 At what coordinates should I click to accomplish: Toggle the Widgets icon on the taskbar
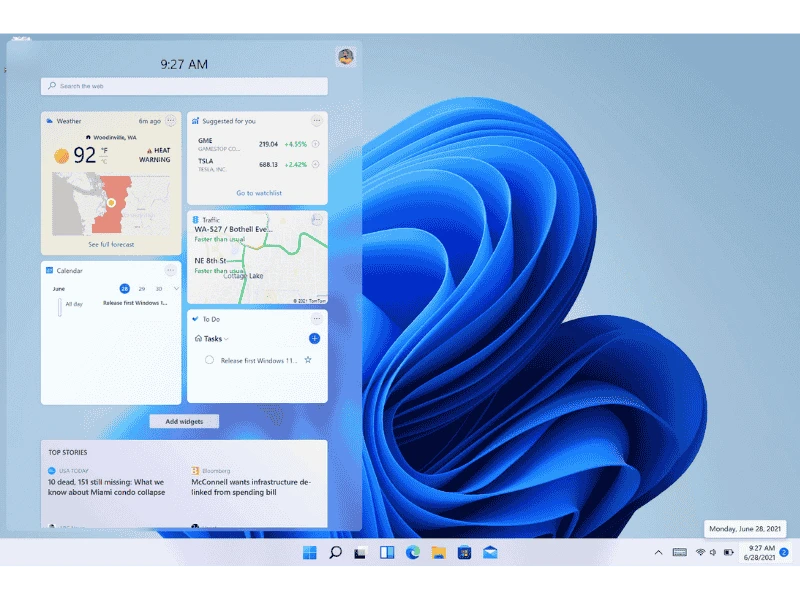387,553
